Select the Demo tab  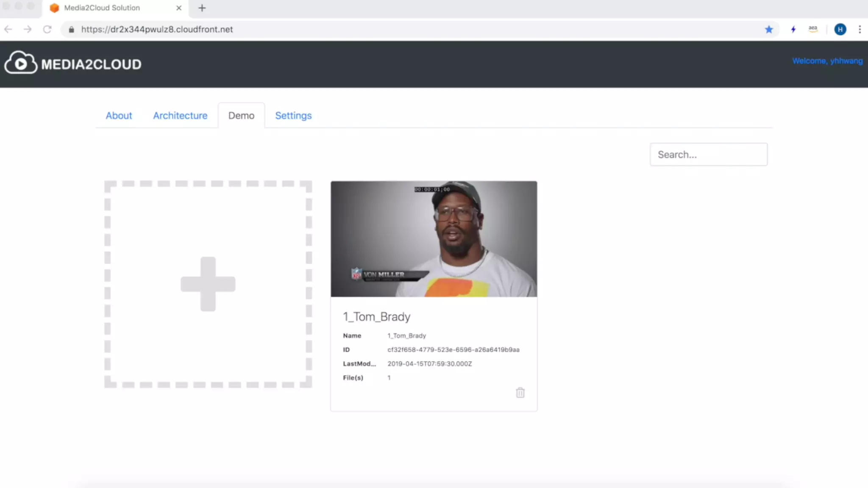[241, 116]
